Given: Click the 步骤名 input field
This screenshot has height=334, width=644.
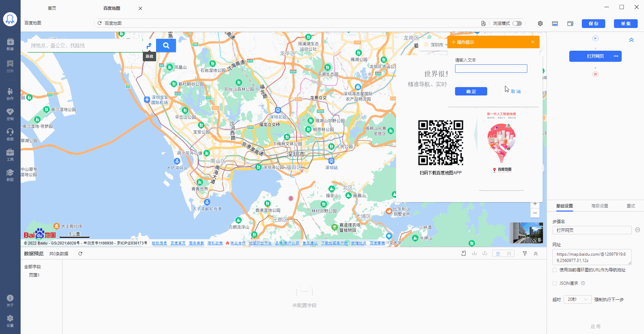Looking at the screenshot, I should tap(592, 230).
